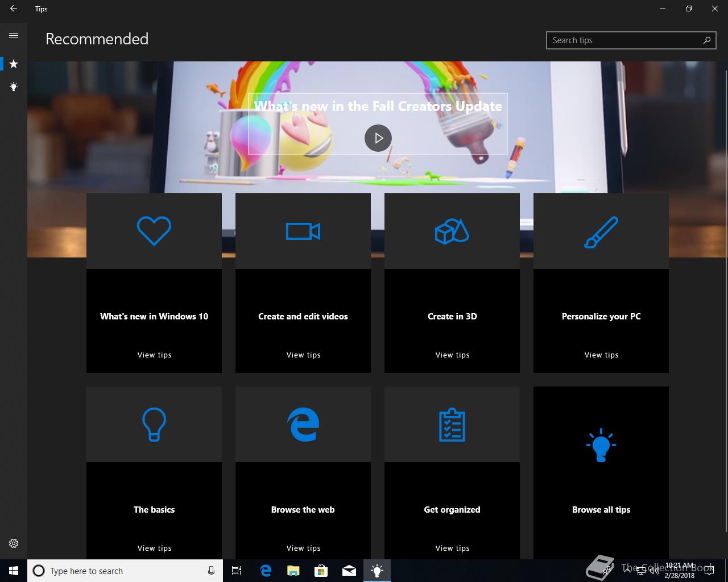This screenshot has width=728, height=582.
Task: Click the magnifier search icon
Action: [707, 40]
